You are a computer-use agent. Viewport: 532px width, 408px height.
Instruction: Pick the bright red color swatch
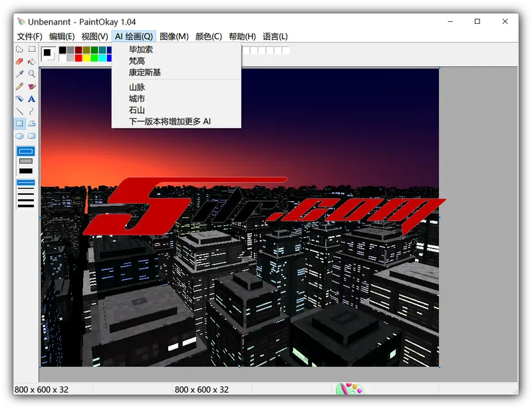pyautogui.click(x=78, y=58)
